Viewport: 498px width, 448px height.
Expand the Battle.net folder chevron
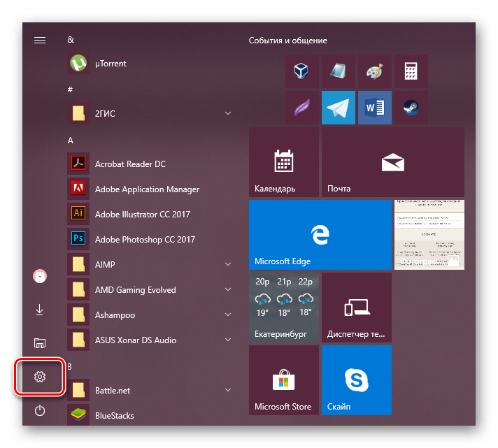[228, 390]
